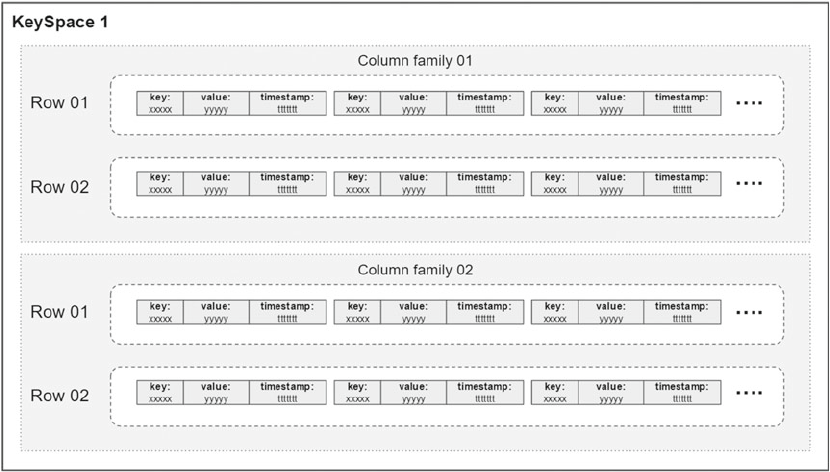830x472 pixels.
Task: Select last value cell in Column family 02 Row 01
Action: [611, 312]
